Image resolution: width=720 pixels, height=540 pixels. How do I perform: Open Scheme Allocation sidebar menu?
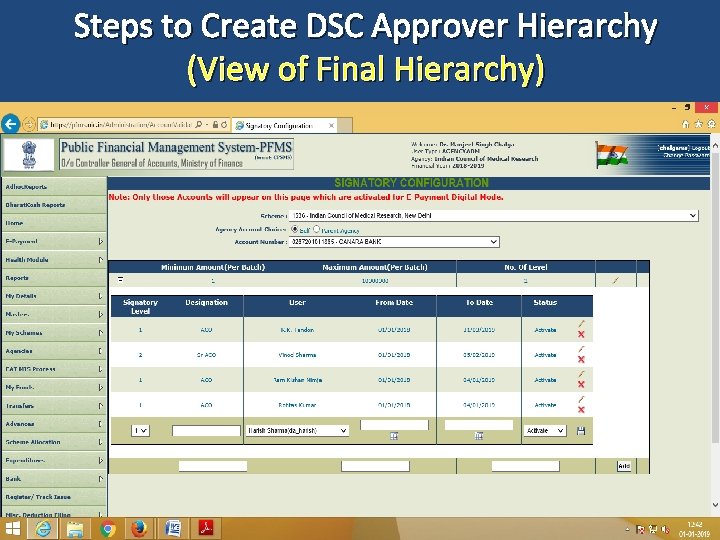coord(54,442)
